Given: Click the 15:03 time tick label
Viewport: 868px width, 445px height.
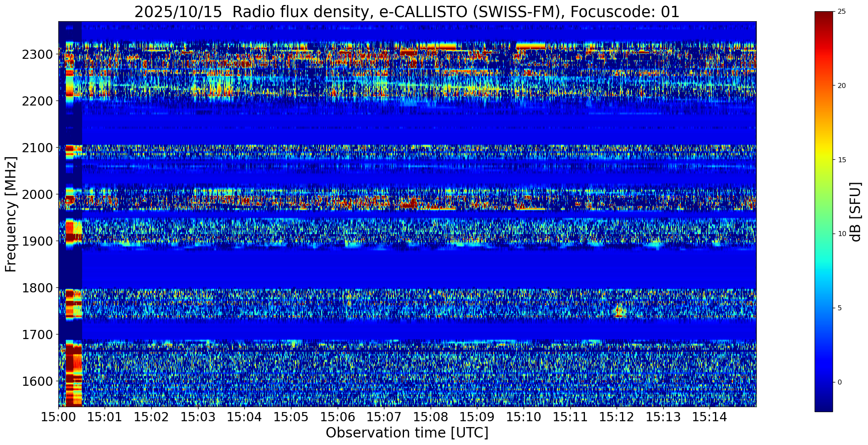Looking at the screenshot, I should [x=198, y=417].
